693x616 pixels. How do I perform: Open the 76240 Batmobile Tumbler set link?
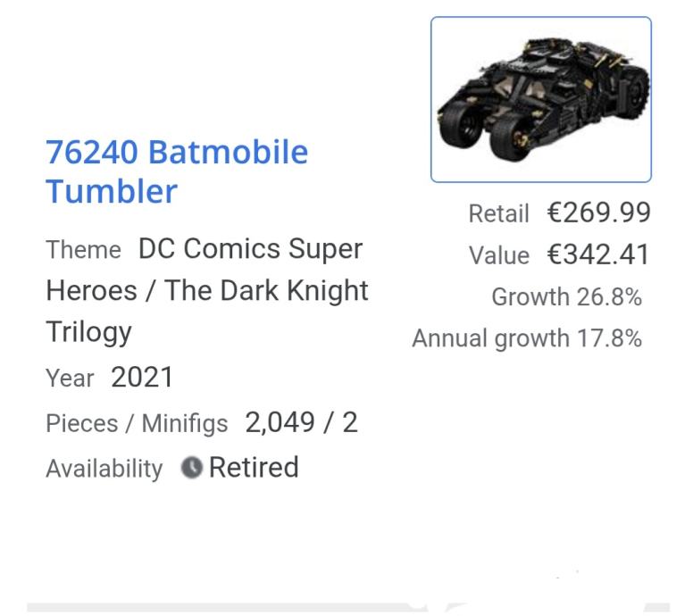(176, 153)
